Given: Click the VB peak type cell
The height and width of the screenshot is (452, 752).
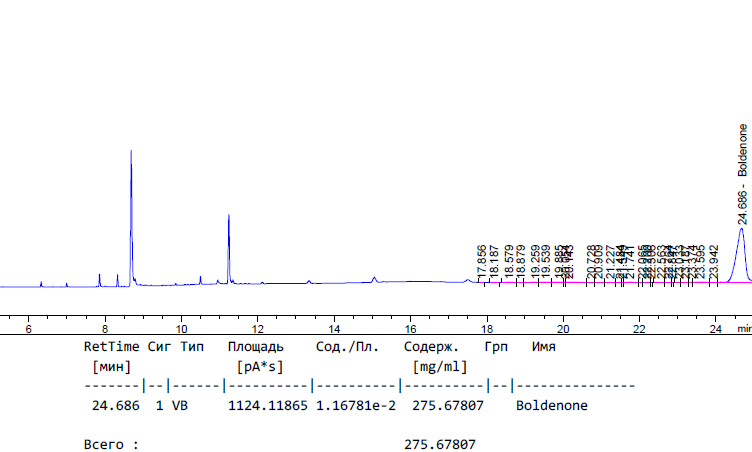Looking at the screenshot, I should pyautogui.click(x=178, y=406).
